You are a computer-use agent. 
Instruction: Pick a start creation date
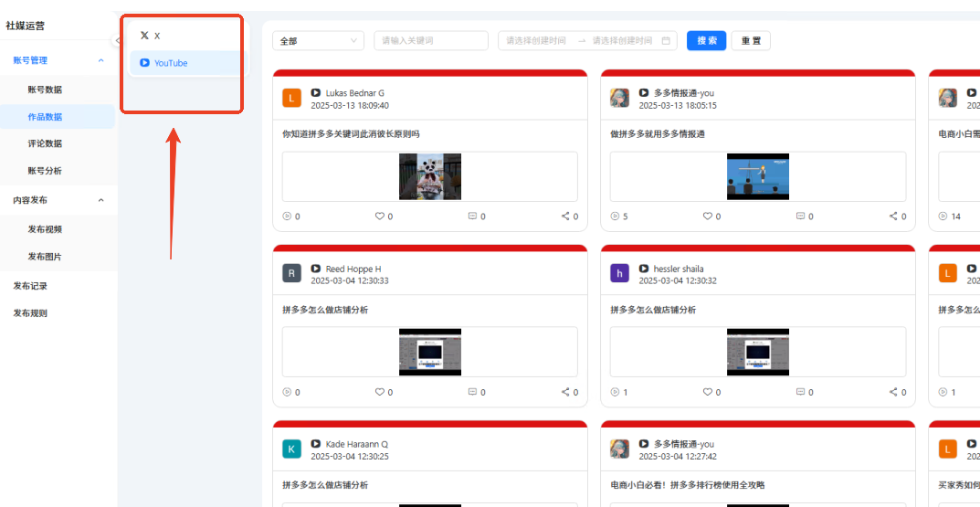pyautogui.click(x=536, y=40)
